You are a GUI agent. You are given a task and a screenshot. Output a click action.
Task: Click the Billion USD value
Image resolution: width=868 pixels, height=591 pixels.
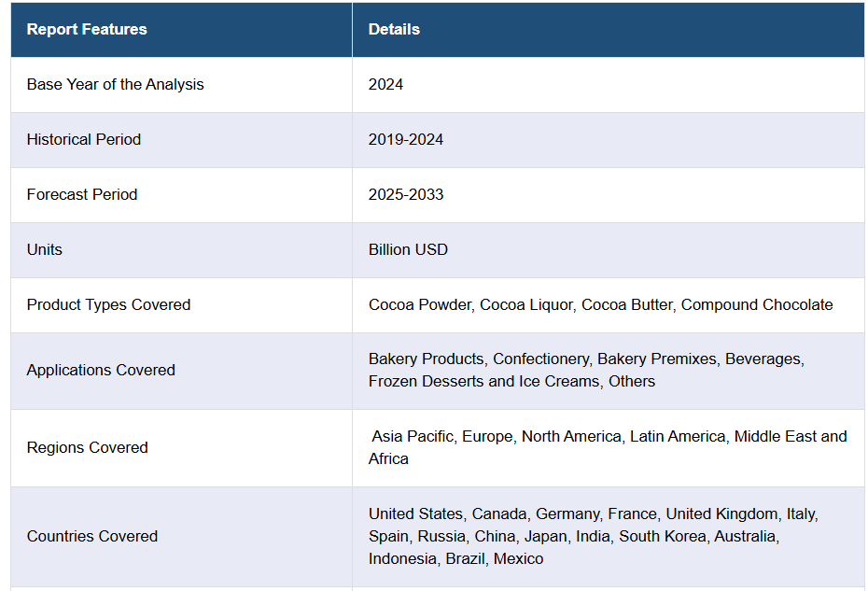click(408, 250)
